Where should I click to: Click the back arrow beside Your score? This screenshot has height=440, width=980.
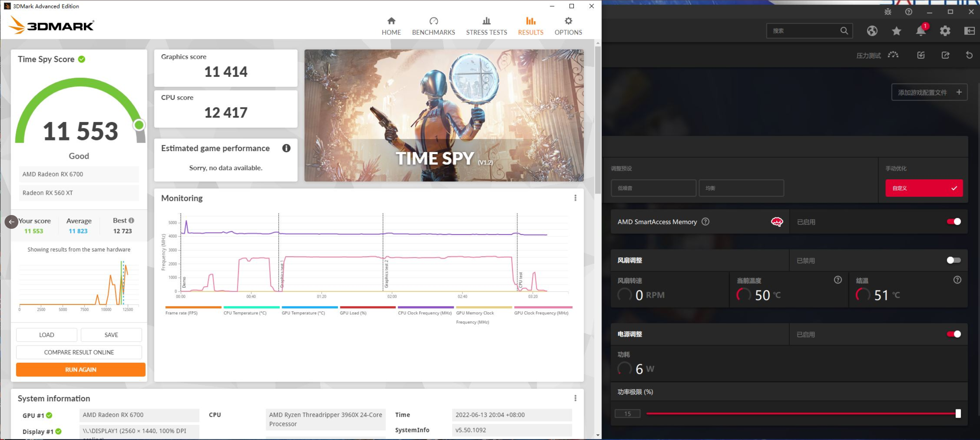pos(11,222)
